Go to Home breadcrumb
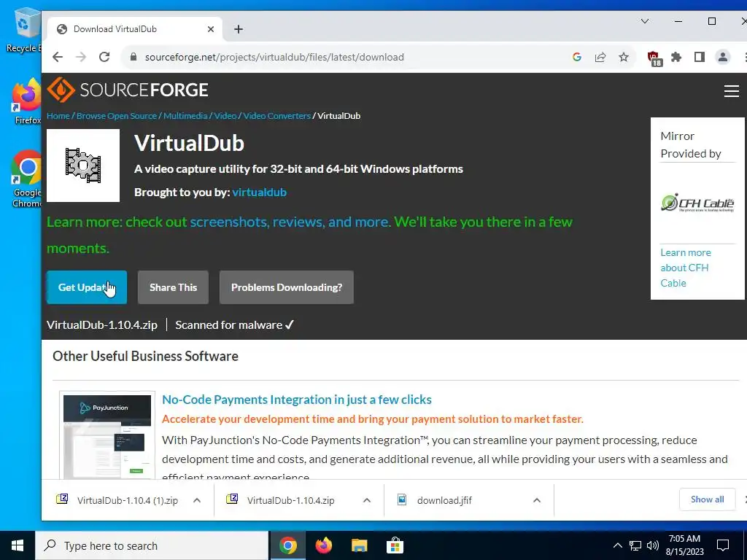Viewport: 747px width, 560px height. coord(58,116)
